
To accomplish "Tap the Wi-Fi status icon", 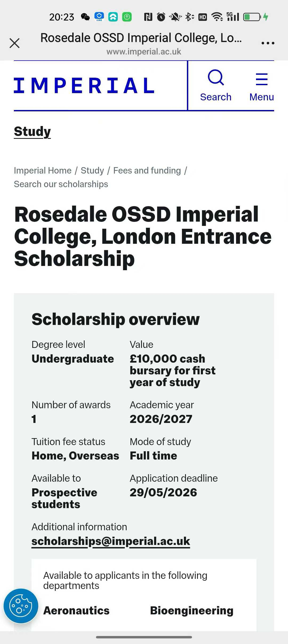I will coord(217,17).
